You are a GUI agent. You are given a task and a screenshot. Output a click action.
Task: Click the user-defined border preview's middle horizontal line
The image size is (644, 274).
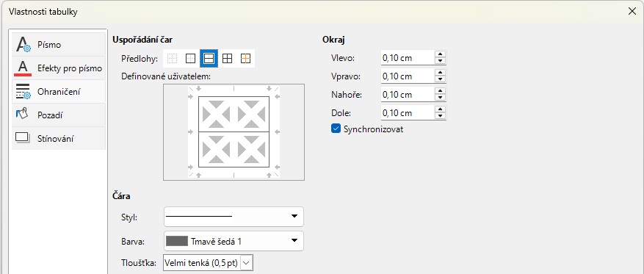[234, 132]
